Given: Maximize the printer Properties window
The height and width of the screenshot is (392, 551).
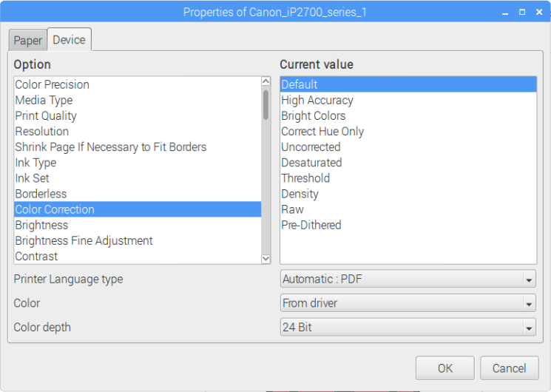Looking at the screenshot, I should click(x=522, y=13).
